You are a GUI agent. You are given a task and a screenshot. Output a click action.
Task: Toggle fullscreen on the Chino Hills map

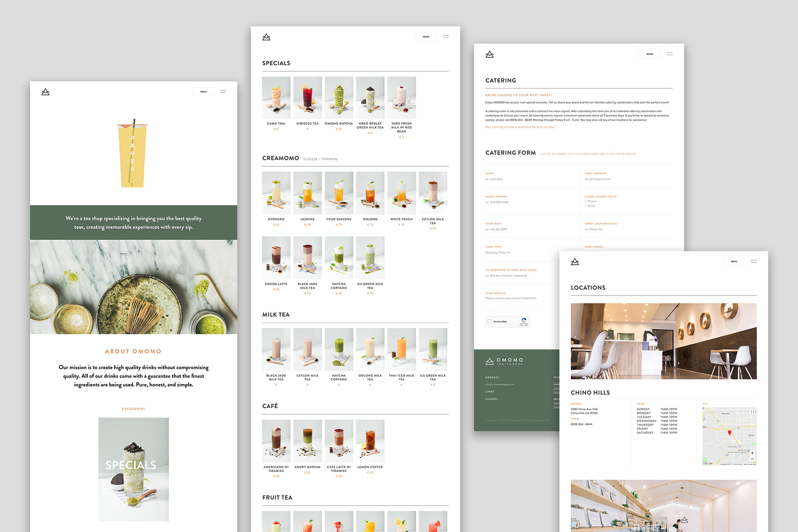point(752,411)
